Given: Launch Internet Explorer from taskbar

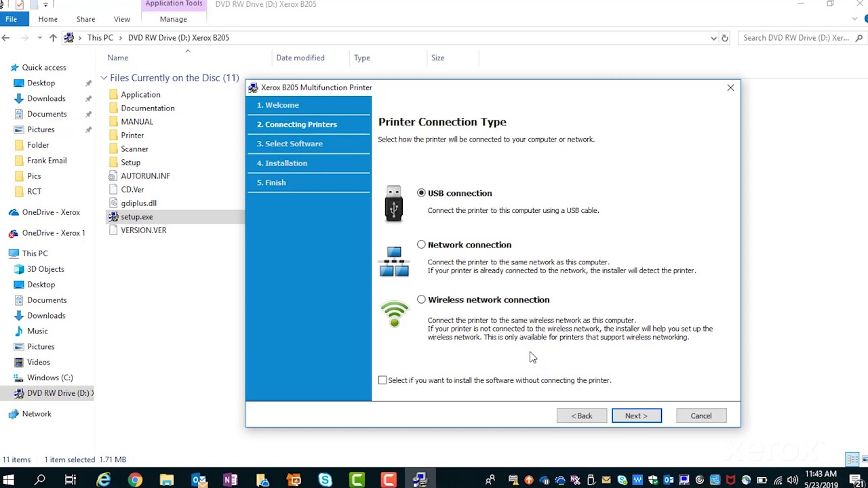Looking at the screenshot, I should [x=103, y=480].
